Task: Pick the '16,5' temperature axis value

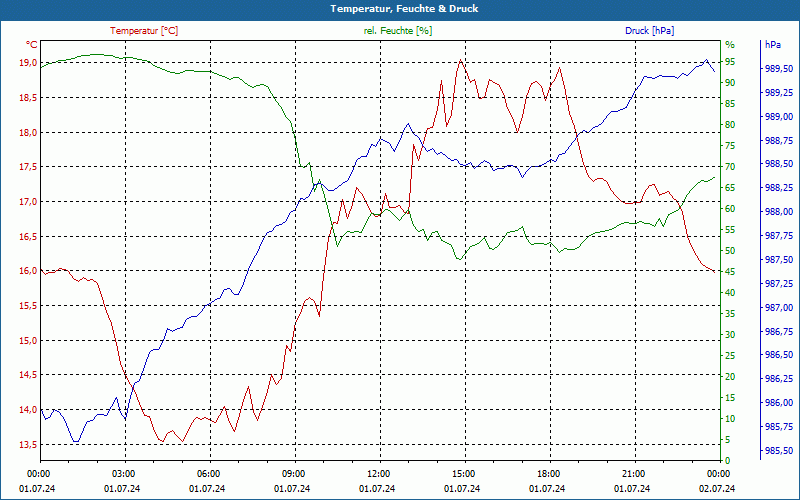Action: [x=28, y=237]
